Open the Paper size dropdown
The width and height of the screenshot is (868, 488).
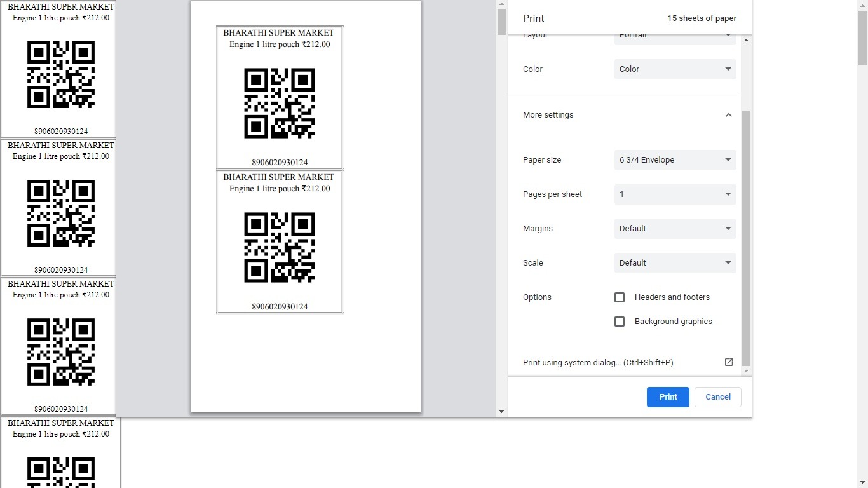coord(675,160)
